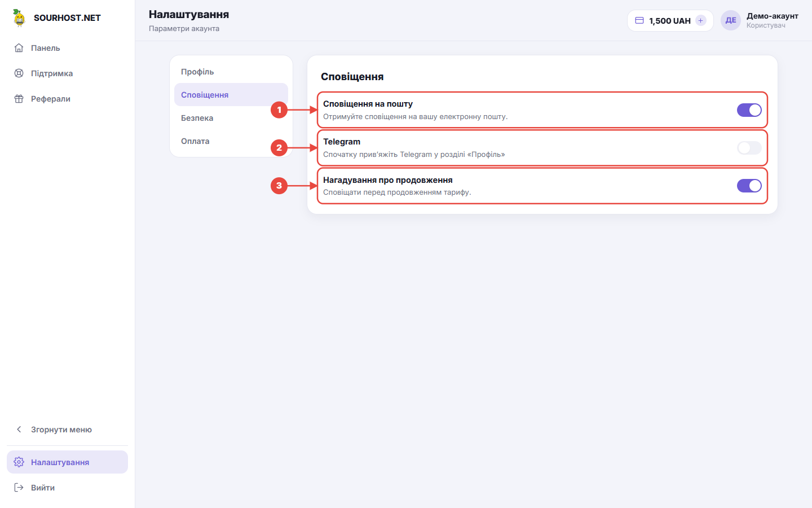Click Налаштування in the sidebar
Image resolution: width=812 pixels, height=508 pixels.
point(68,462)
